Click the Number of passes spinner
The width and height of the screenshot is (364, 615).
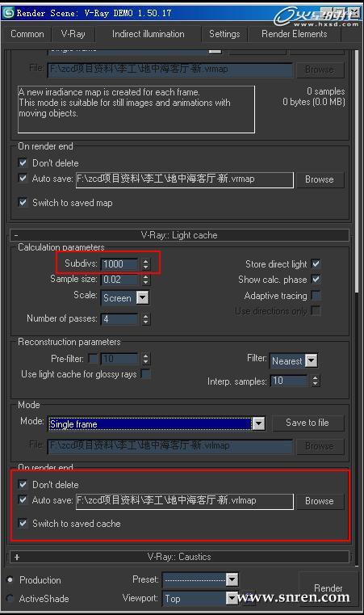click(x=146, y=319)
